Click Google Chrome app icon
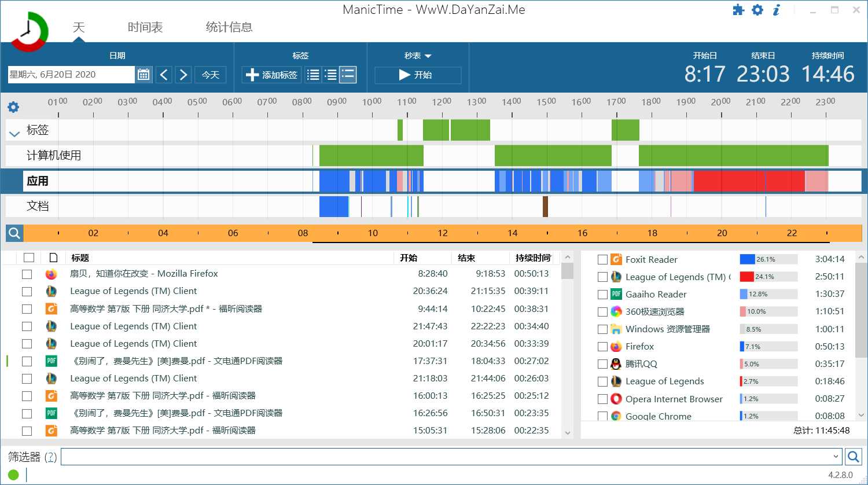868x485 pixels. (616, 416)
